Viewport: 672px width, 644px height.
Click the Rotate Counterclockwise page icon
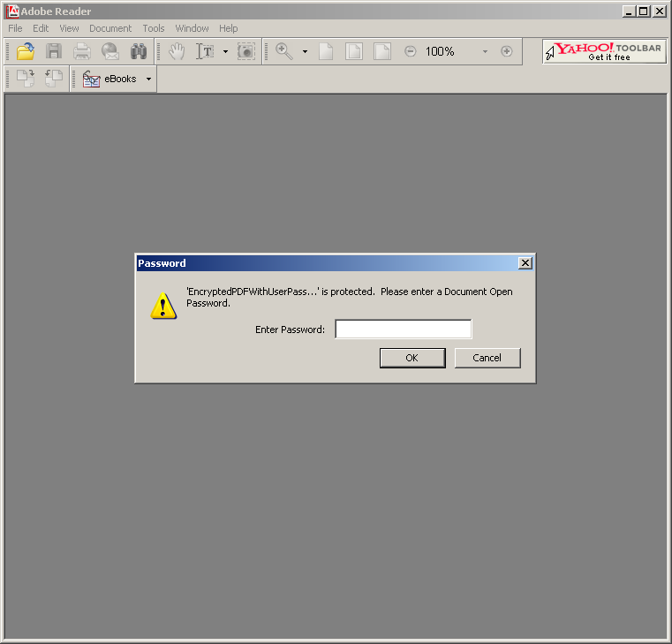pos(54,79)
